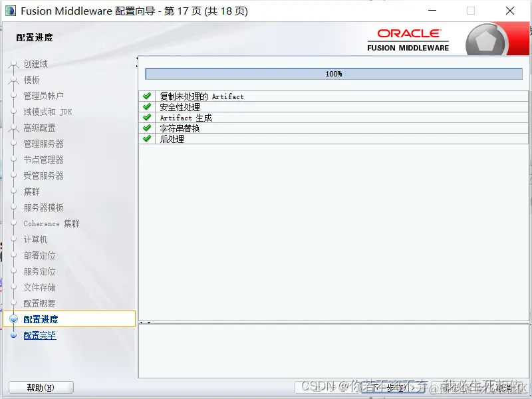Image resolution: width=532 pixels, height=399 pixels.
Task: Click the 复制未处理的 Artifact row text
Action: click(x=202, y=96)
